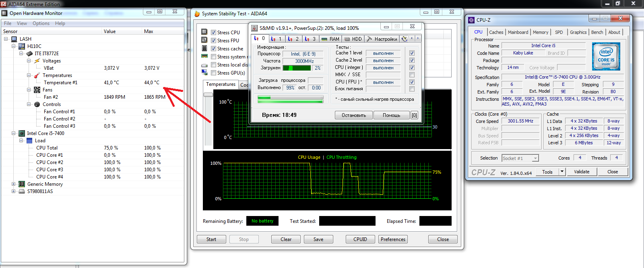Click the Fans fan icon
The width and height of the screenshot is (644, 268).
[x=37, y=90]
